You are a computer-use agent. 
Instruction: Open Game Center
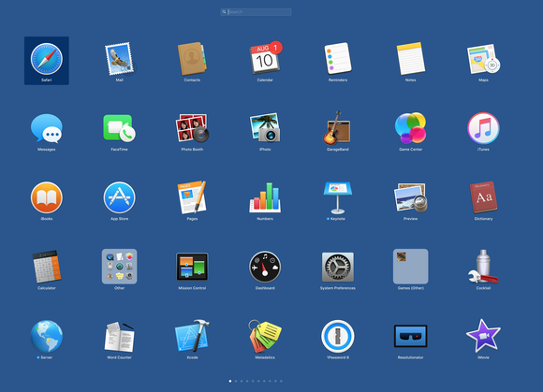pos(411,128)
